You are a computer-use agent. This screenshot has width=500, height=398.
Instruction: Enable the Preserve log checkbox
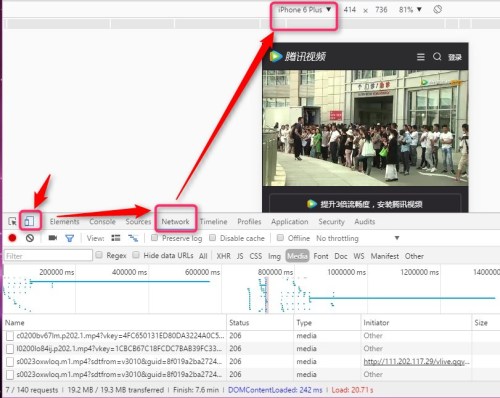tap(154, 238)
